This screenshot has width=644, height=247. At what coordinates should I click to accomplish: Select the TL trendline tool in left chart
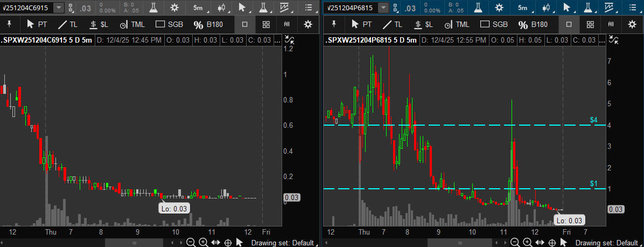point(68,24)
